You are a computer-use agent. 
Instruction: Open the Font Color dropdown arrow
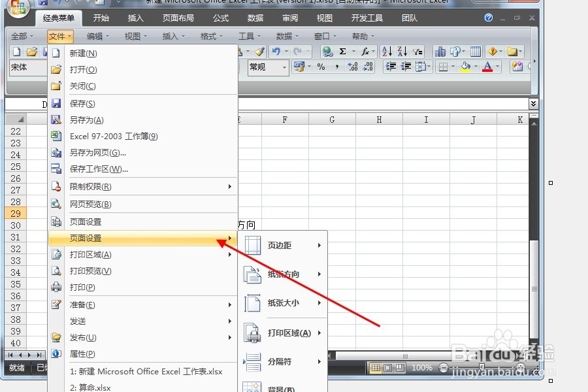(x=497, y=67)
